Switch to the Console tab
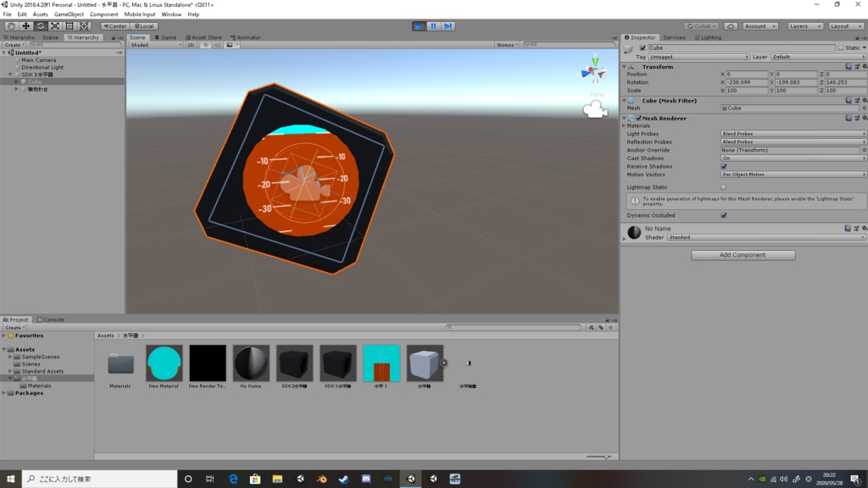This screenshot has width=868, height=488. [50, 319]
